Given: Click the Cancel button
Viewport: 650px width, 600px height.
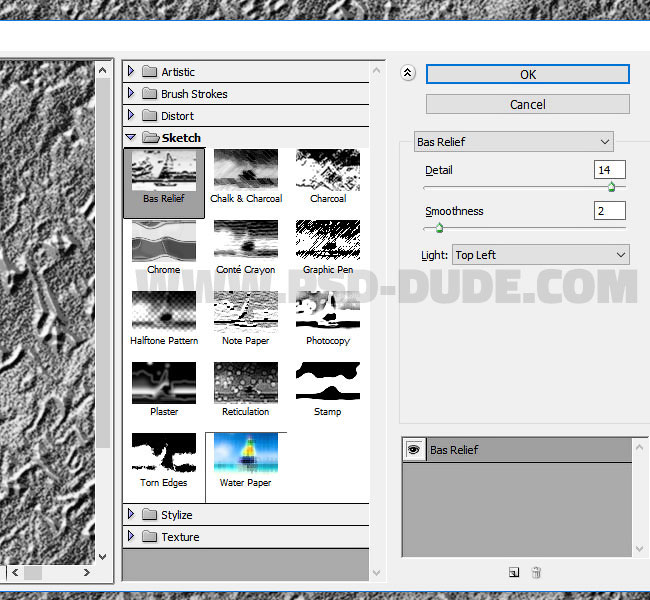Looking at the screenshot, I should click(x=528, y=104).
